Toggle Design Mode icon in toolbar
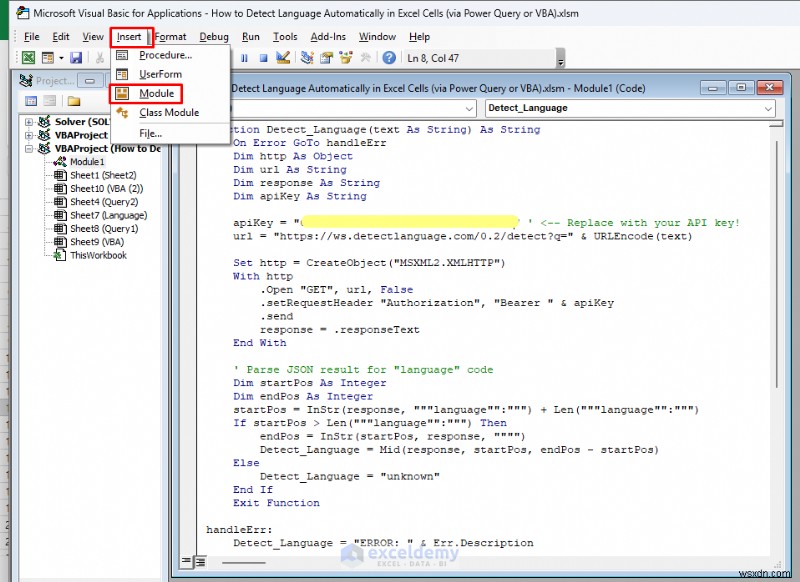This screenshot has height=582, width=800. [x=283, y=58]
